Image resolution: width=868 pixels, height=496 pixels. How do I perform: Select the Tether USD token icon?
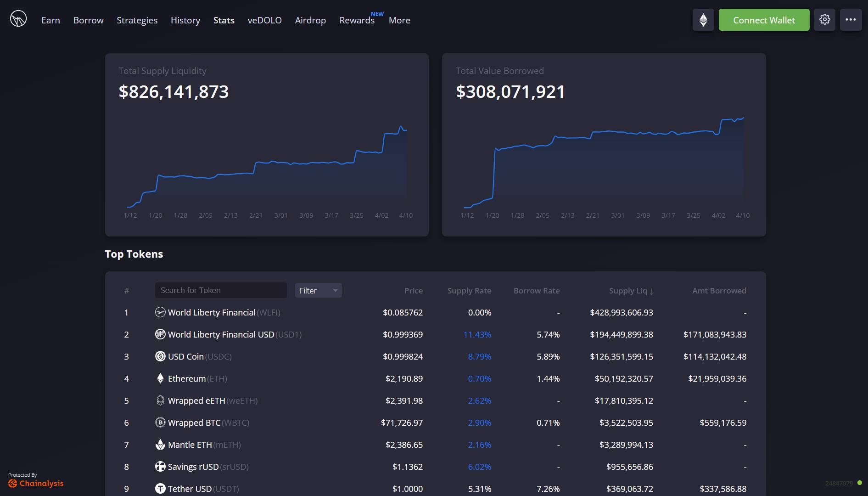click(x=160, y=489)
